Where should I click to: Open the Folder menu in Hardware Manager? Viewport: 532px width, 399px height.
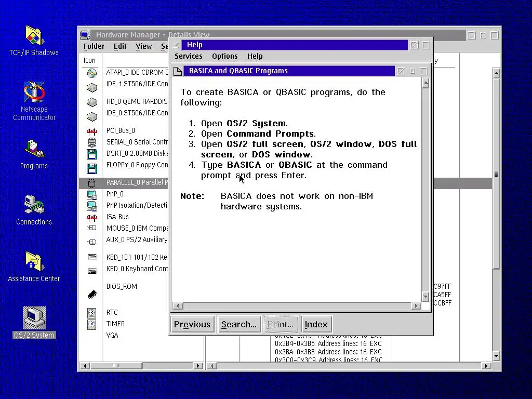(94, 46)
